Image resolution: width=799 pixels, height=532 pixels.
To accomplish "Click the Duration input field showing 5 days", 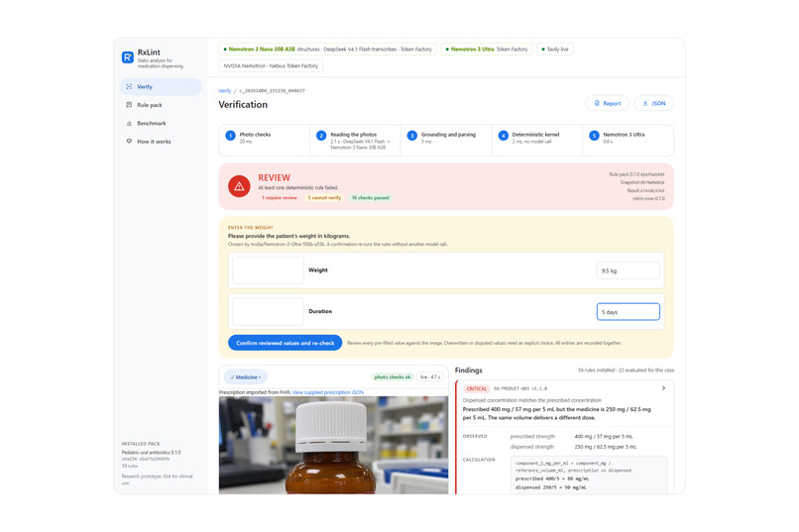I will [x=628, y=311].
